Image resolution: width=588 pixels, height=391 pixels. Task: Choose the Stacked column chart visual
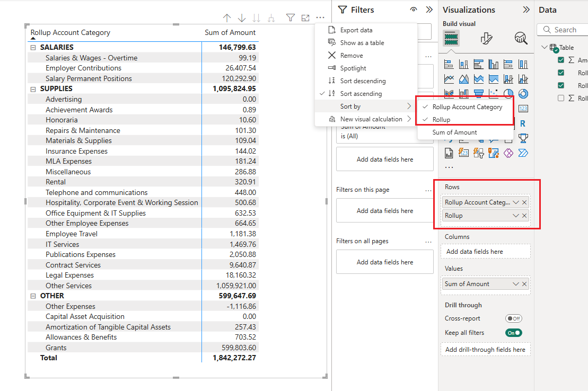click(x=463, y=65)
